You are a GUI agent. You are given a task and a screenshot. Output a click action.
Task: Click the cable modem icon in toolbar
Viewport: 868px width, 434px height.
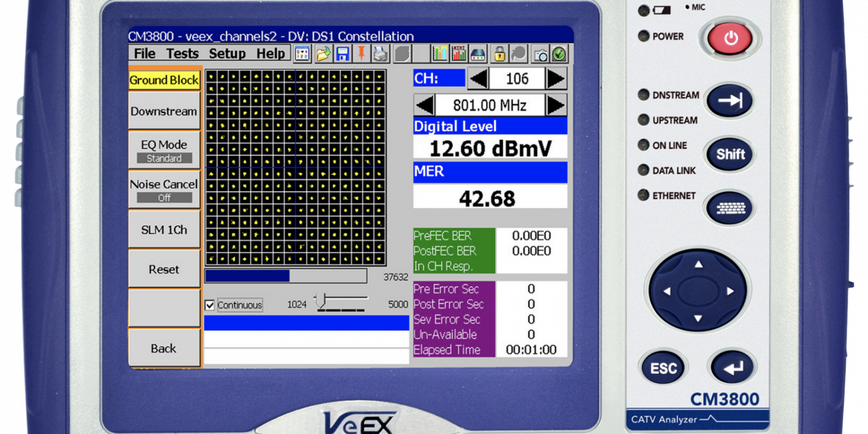[479, 54]
